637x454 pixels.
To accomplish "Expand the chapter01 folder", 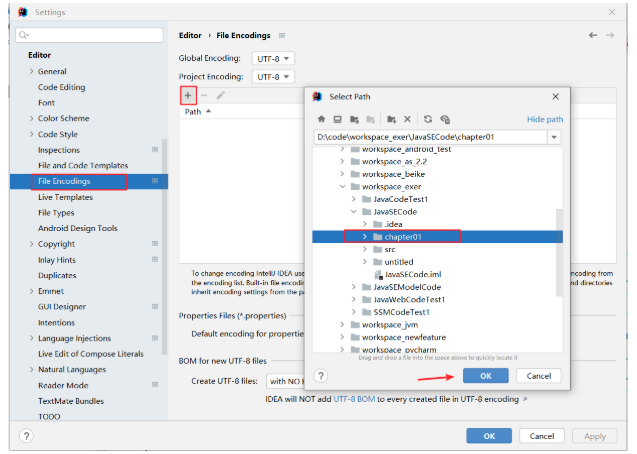I will [x=364, y=236].
